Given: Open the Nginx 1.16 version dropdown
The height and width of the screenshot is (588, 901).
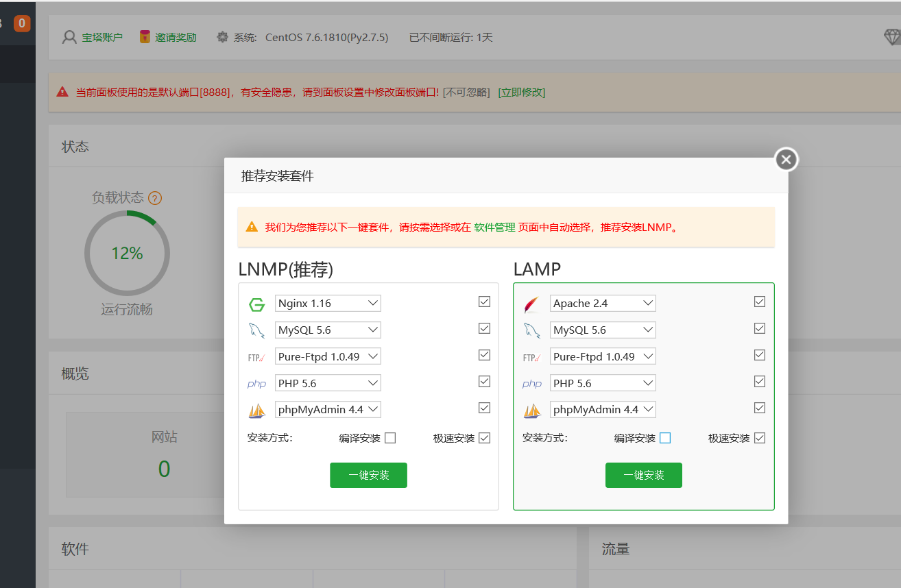Looking at the screenshot, I should point(328,303).
